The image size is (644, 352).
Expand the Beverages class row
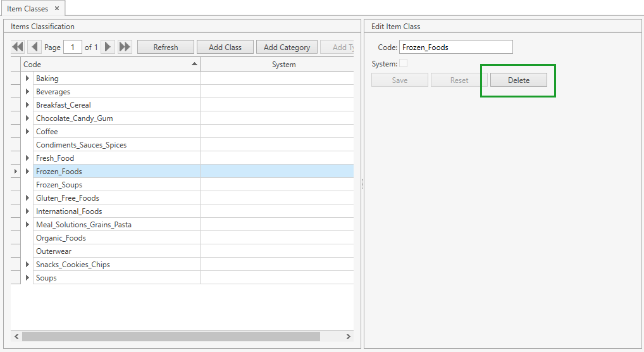click(x=27, y=92)
